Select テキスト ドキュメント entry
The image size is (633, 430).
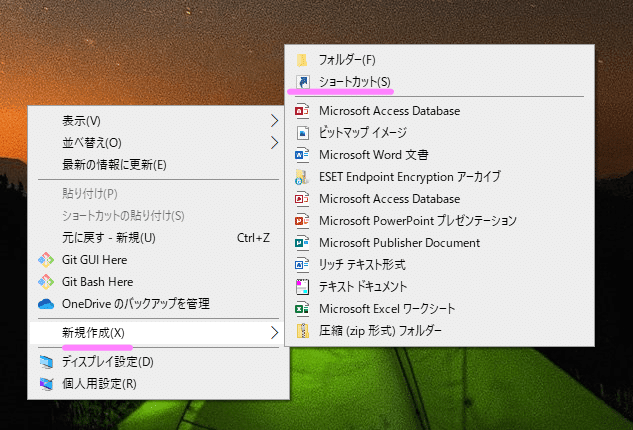click(x=440, y=287)
